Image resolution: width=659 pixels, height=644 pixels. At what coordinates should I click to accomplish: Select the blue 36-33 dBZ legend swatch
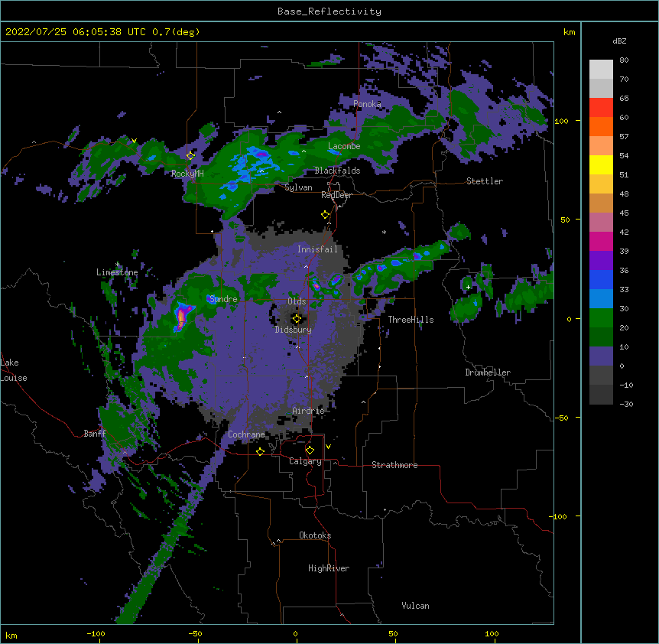pos(601,279)
